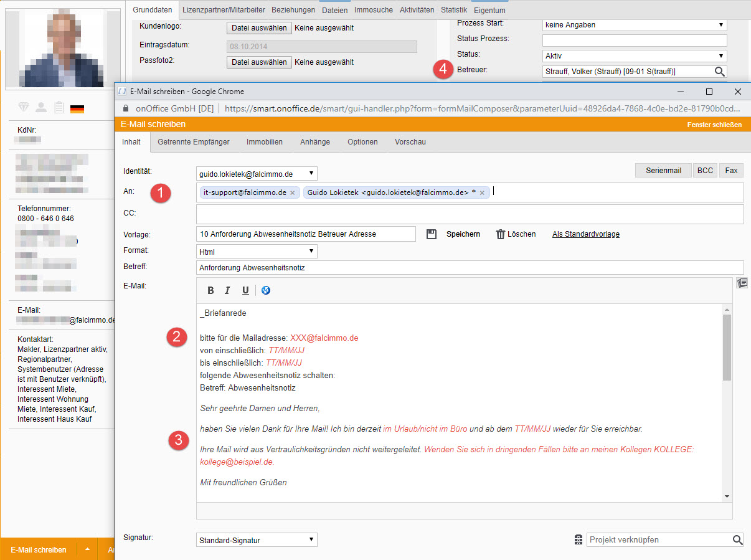This screenshot has width=751, height=560.
Task: Click the Serienmail button
Action: coord(663,171)
